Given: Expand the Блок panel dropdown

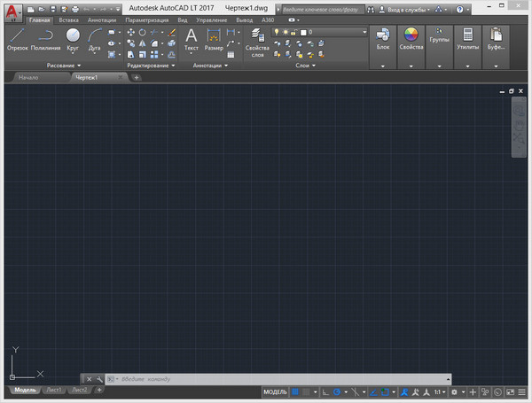Looking at the screenshot, I should click(x=383, y=66).
